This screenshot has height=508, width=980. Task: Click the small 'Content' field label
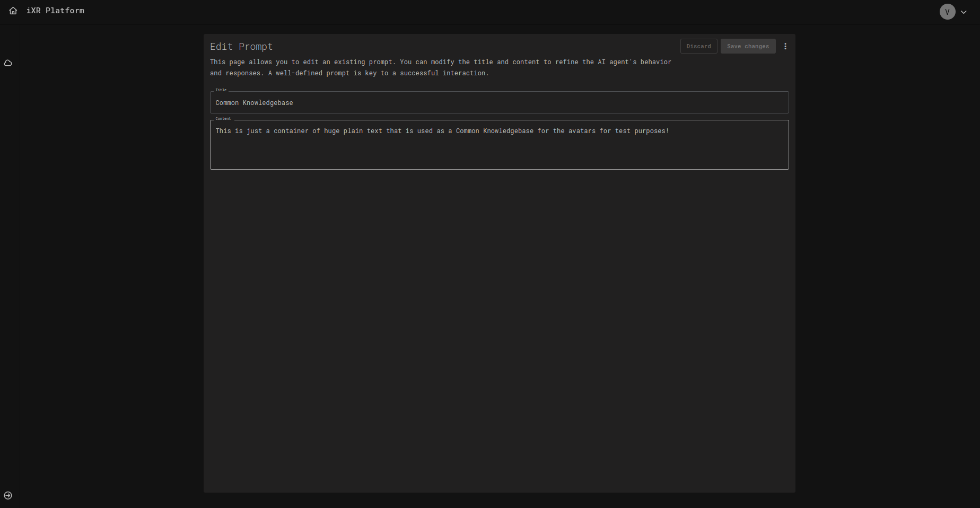(223, 119)
